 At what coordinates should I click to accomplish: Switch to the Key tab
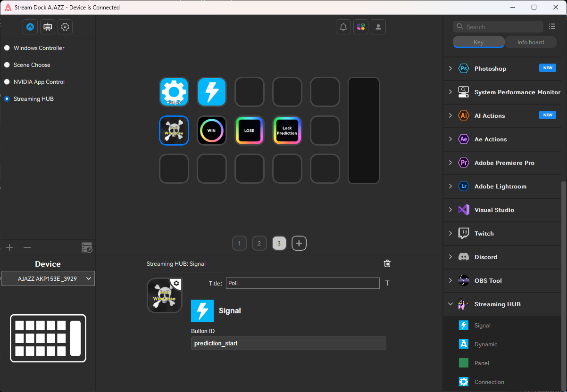(x=478, y=42)
